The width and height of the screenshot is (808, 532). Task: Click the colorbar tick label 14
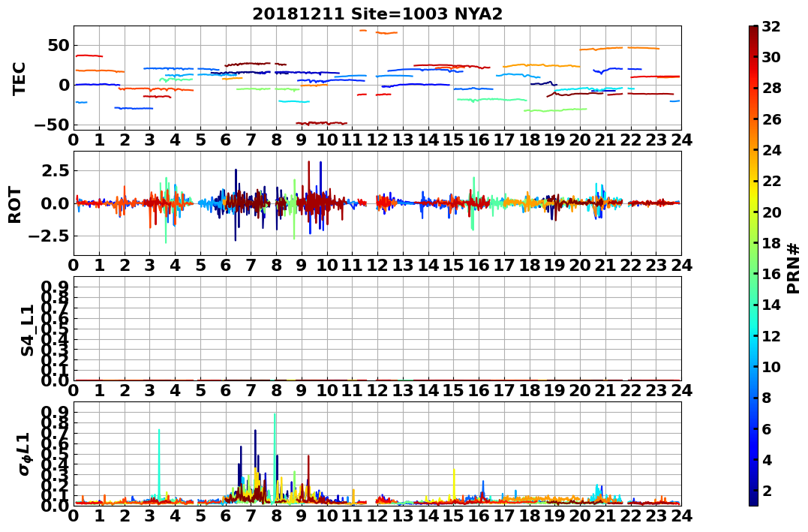(x=771, y=305)
